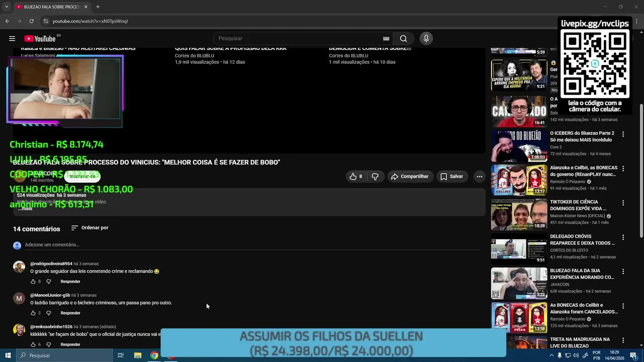
Task: Play the 3:22 BLUEZAO FALA thumbnail
Action: tap(519, 283)
